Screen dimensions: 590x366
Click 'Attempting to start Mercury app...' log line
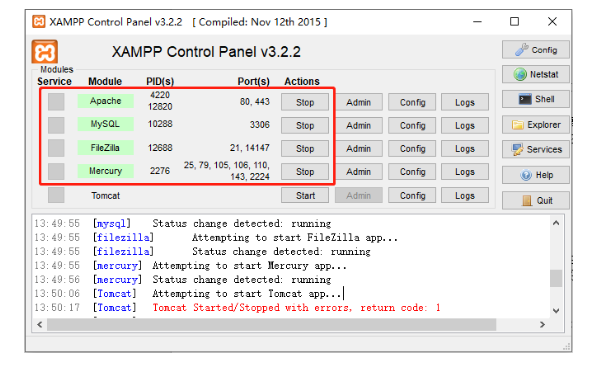(x=190, y=266)
